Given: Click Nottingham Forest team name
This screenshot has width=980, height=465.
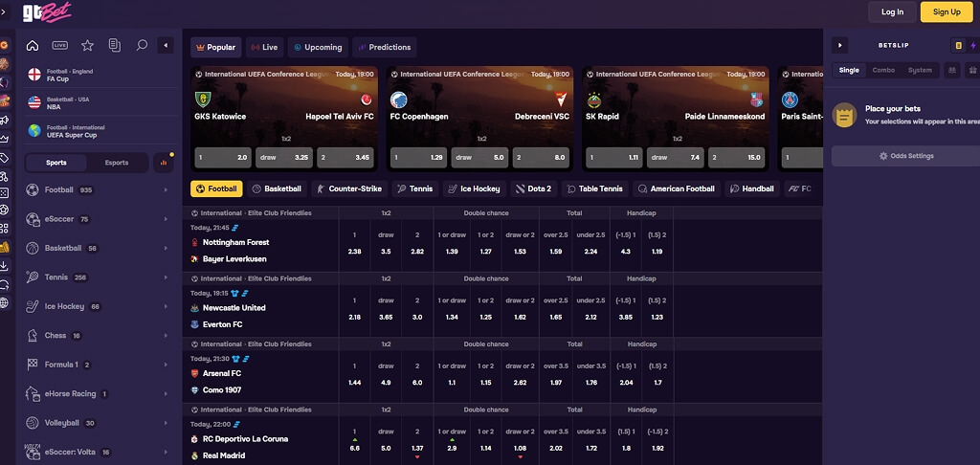Looking at the screenshot, I should pyautogui.click(x=235, y=242).
